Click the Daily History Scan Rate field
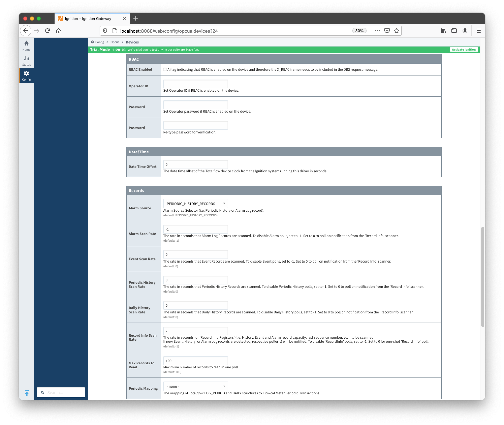Screen dimensions: 504x425 [196, 306]
